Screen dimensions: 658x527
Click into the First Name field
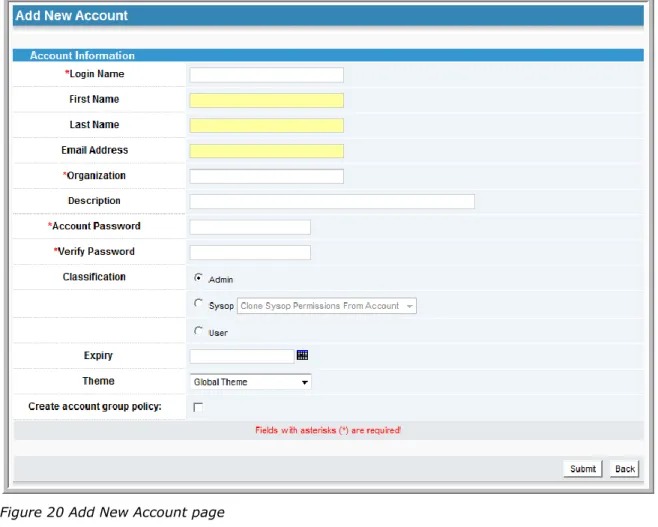click(x=266, y=100)
